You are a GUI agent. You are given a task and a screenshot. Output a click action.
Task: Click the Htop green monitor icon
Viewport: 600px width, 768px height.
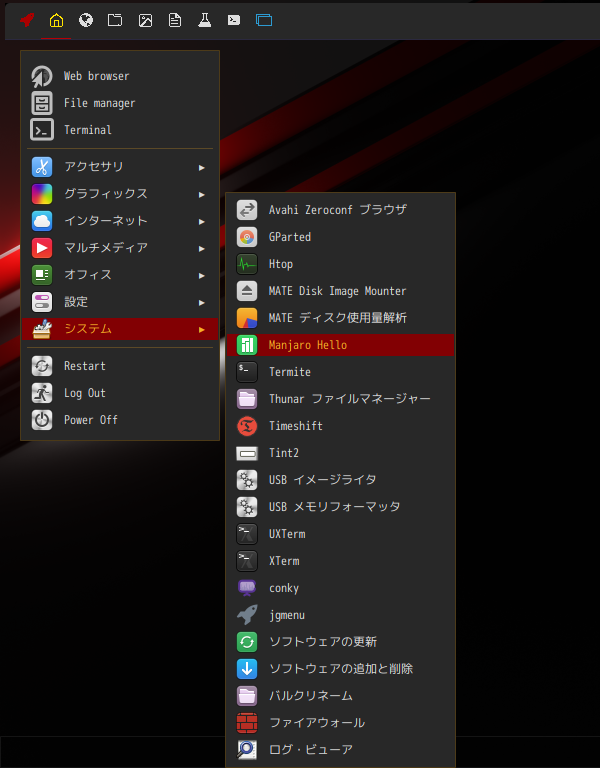[x=247, y=264]
